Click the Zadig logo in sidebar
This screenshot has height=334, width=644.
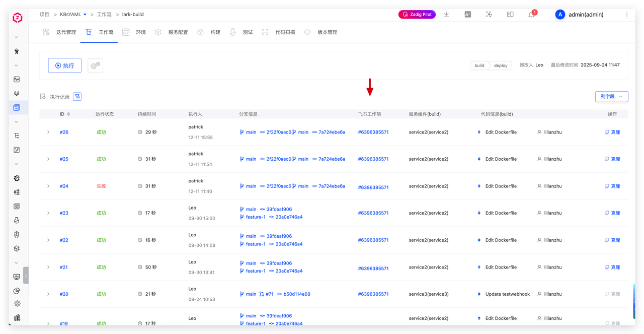pyautogui.click(x=18, y=18)
